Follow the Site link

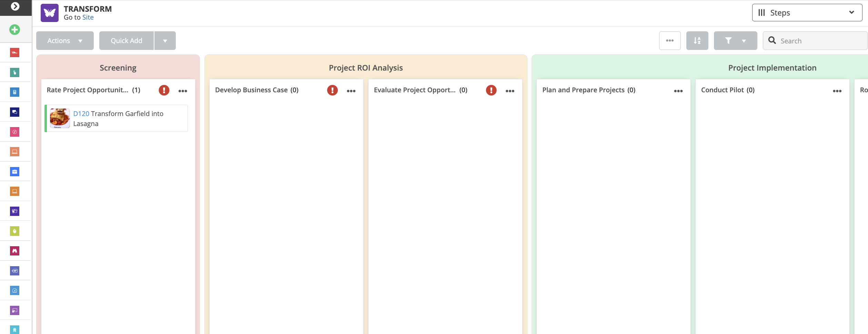tap(88, 18)
